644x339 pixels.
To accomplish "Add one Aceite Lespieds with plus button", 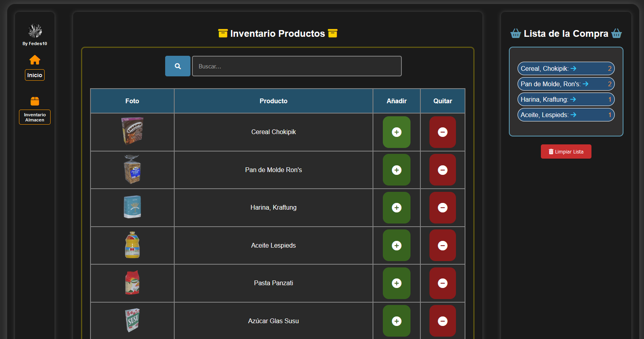I will pos(397,246).
